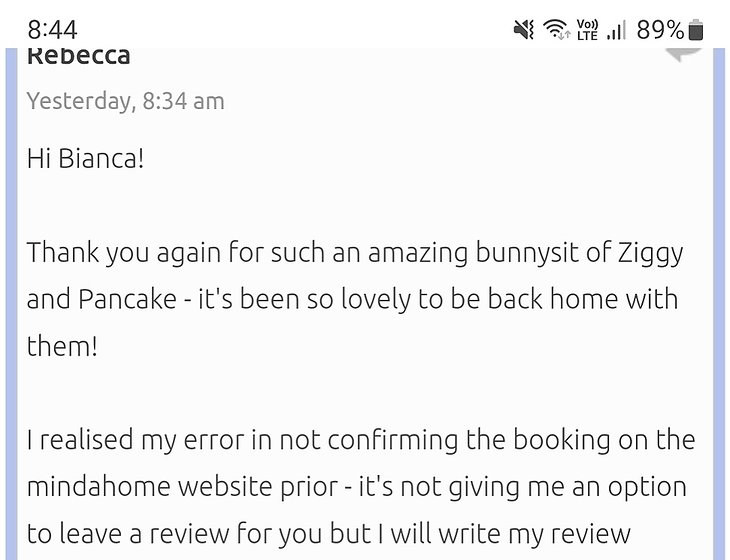Viewport: 730px width, 560px height.
Task: Tap the muted sound status icon
Action: (x=524, y=30)
